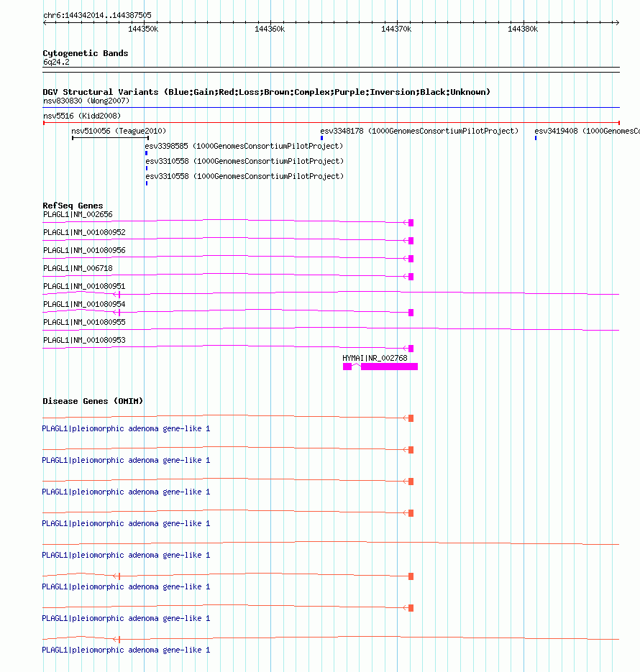Click the exon box of NM_001080956 transcript
This screenshot has height=672, width=640.
click(411, 259)
